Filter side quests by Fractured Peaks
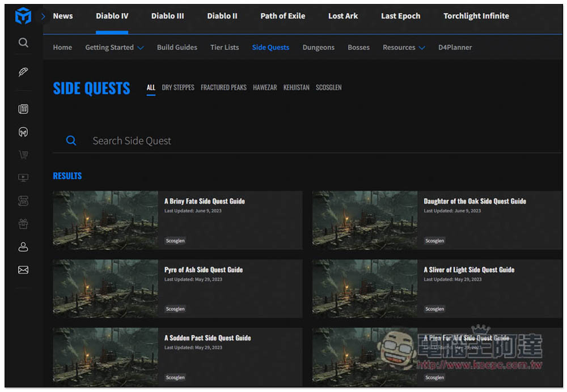 pos(223,88)
